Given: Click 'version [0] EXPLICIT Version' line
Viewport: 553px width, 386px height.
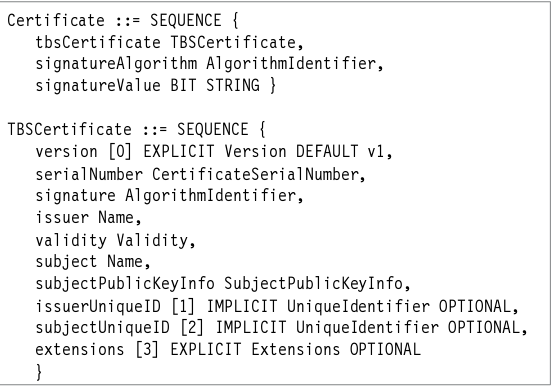Looking at the screenshot, I should [214, 152].
